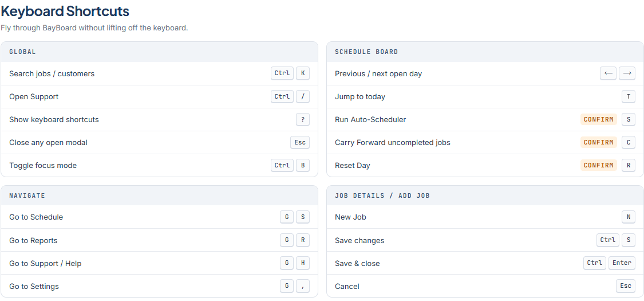
Task: Click Esc key in Cancel row
Action: tap(626, 286)
